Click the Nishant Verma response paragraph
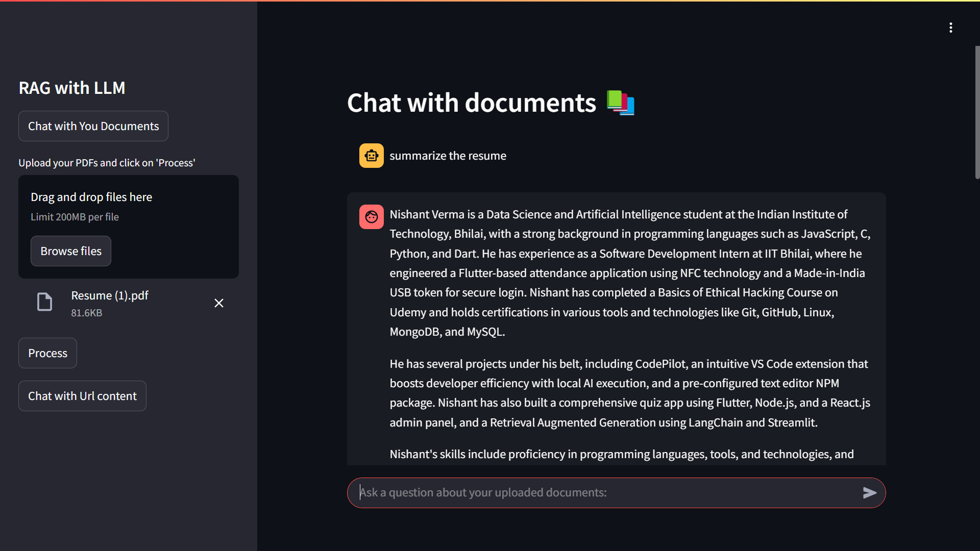 click(x=629, y=273)
